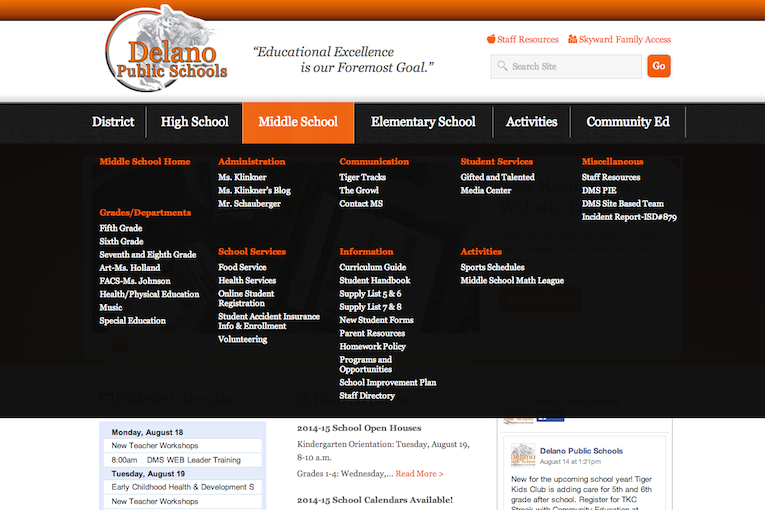Open Supply List 7 & 8
The height and width of the screenshot is (510, 765).
tap(370, 306)
